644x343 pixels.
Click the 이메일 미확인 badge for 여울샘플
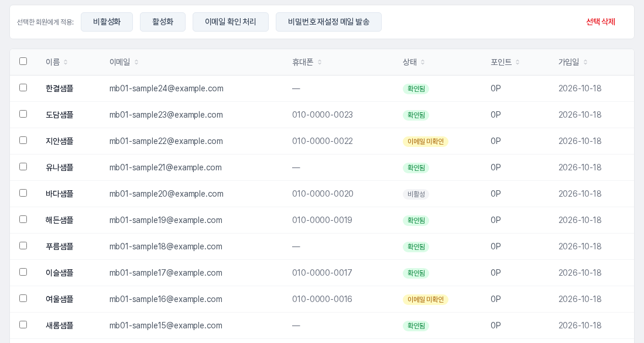point(426,299)
